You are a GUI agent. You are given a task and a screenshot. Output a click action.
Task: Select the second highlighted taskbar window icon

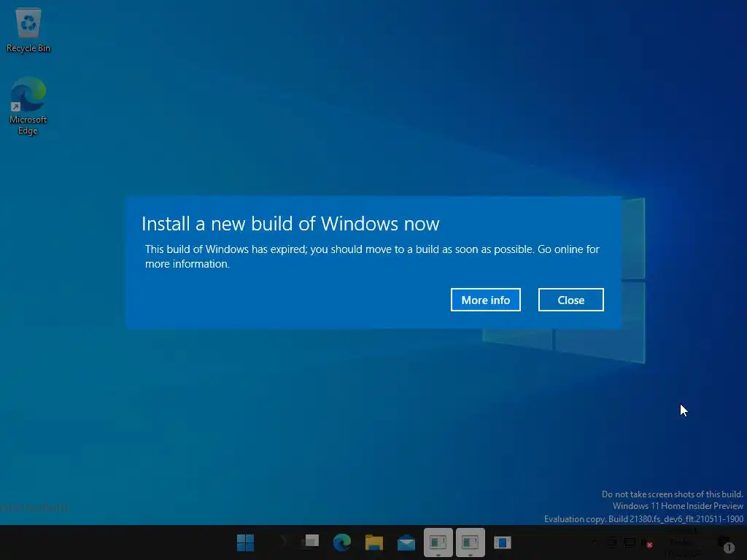pos(471,542)
